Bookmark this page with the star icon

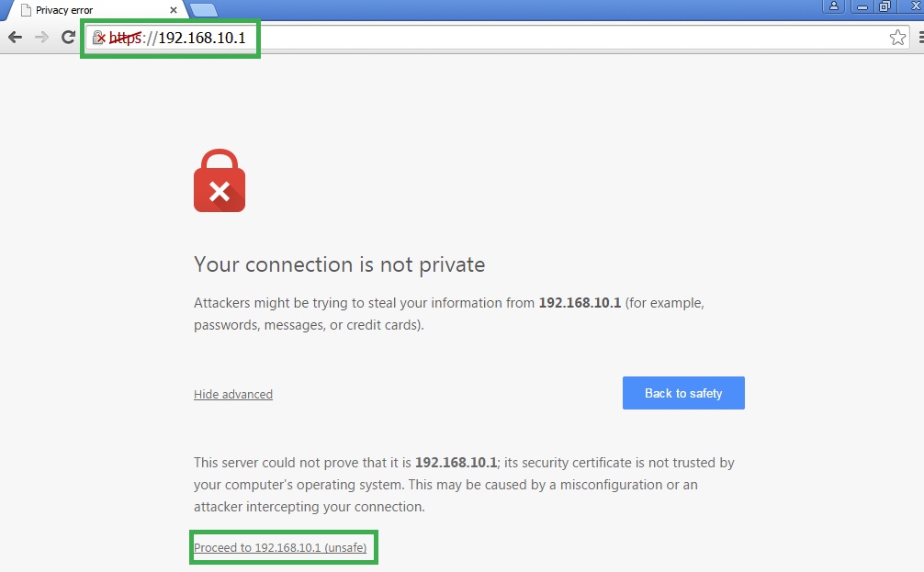[x=897, y=37]
